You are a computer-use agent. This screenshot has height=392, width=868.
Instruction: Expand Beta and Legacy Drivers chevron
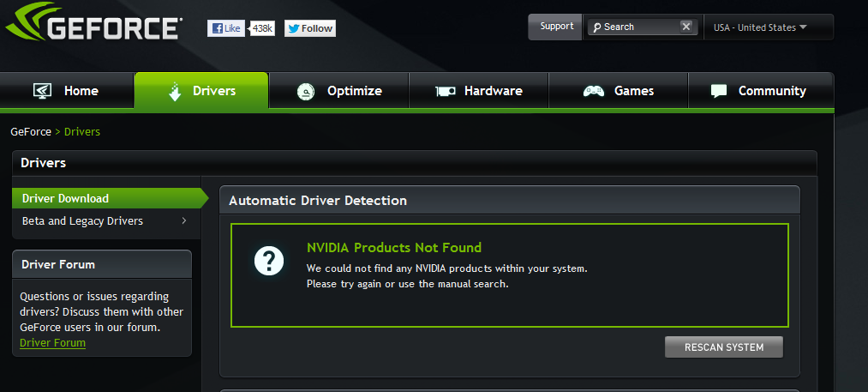(x=183, y=221)
